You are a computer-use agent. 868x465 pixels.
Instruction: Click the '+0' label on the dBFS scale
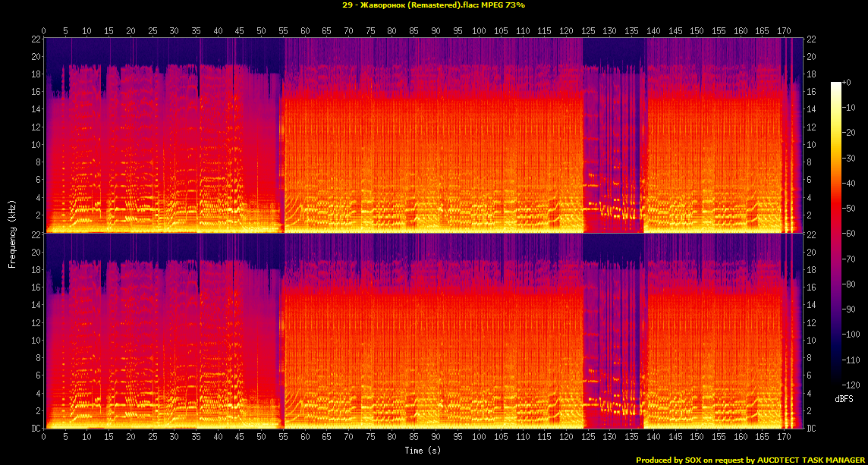tap(847, 82)
